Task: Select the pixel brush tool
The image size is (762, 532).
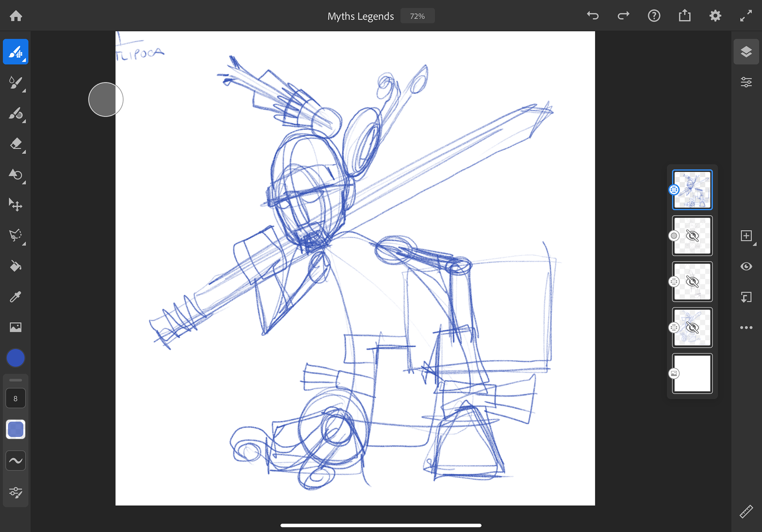Action: point(15,52)
